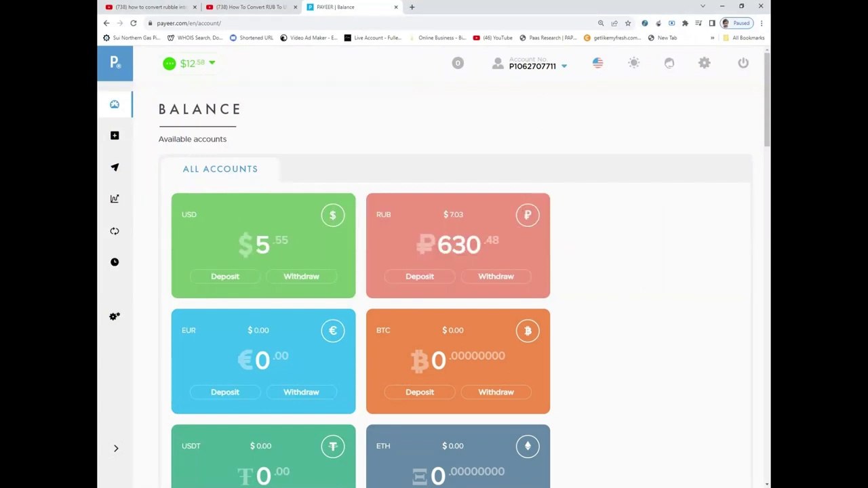The image size is (868, 488).
Task: Open the WHOIS Search bookmark
Action: coord(195,38)
